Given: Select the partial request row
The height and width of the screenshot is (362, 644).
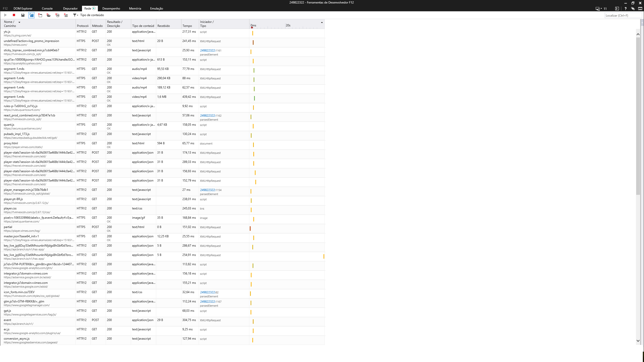Looking at the screenshot, I should pyautogui.click(x=162, y=229).
